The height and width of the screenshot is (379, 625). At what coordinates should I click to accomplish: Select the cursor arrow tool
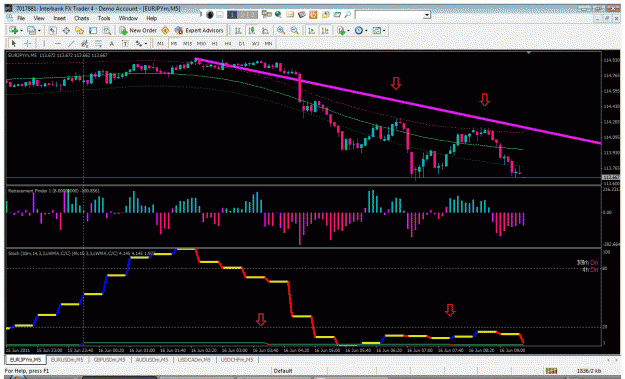point(14,43)
